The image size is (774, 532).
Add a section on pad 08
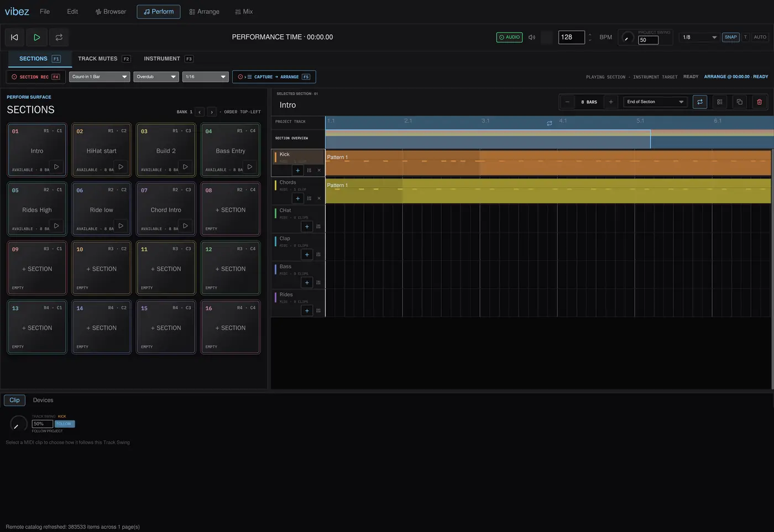[231, 210]
